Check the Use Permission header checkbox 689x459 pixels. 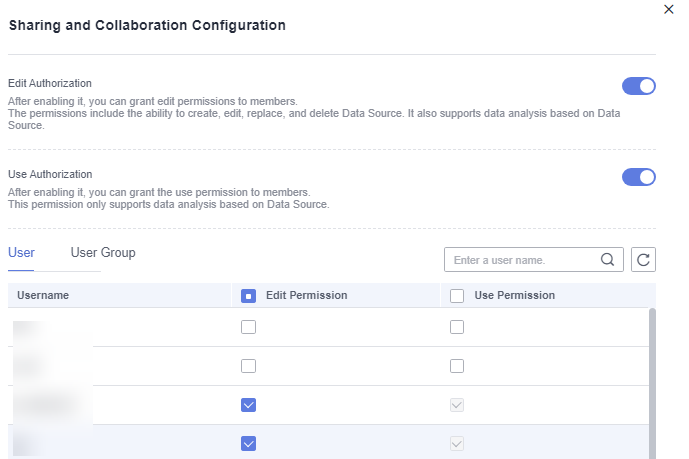[x=457, y=296]
